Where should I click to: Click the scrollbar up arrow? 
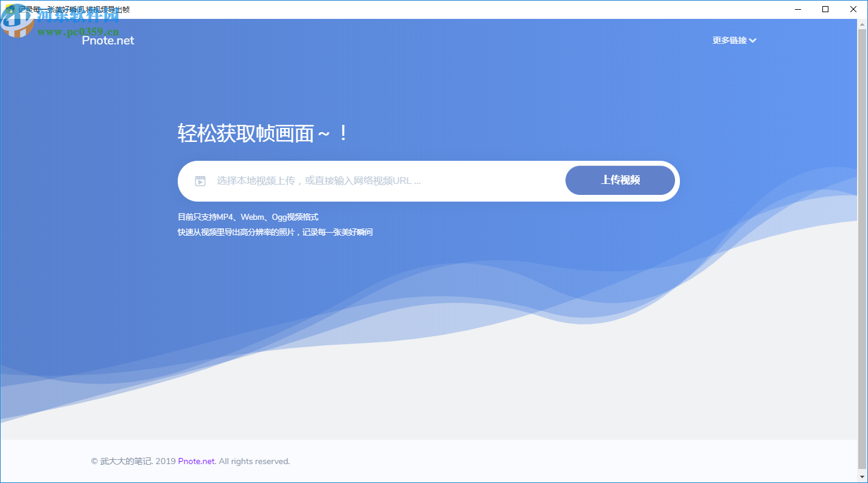pyautogui.click(x=863, y=23)
